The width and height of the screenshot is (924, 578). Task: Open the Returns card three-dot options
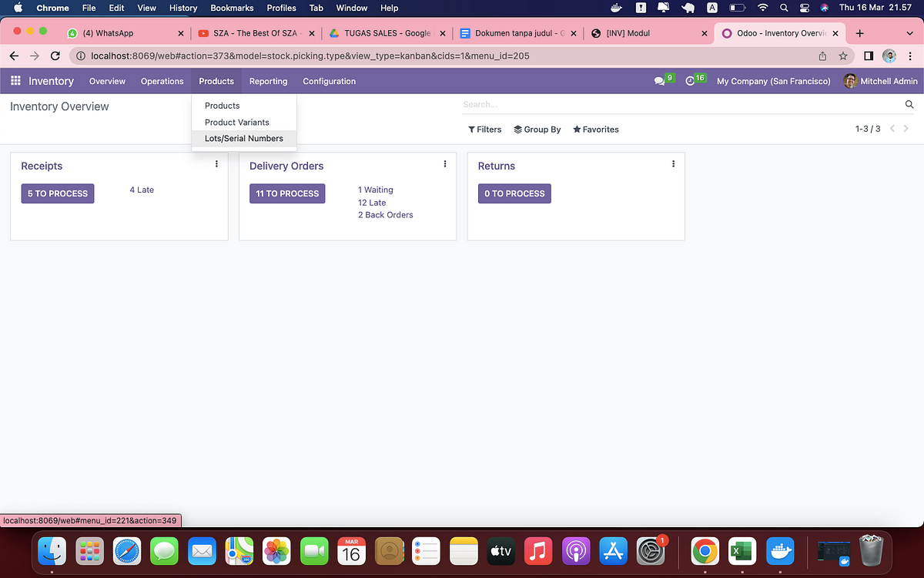pyautogui.click(x=673, y=163)
